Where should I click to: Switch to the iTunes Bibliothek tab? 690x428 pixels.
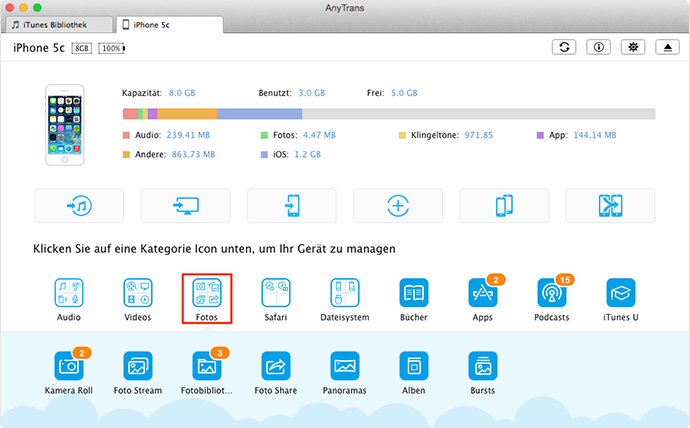(59, 25)
